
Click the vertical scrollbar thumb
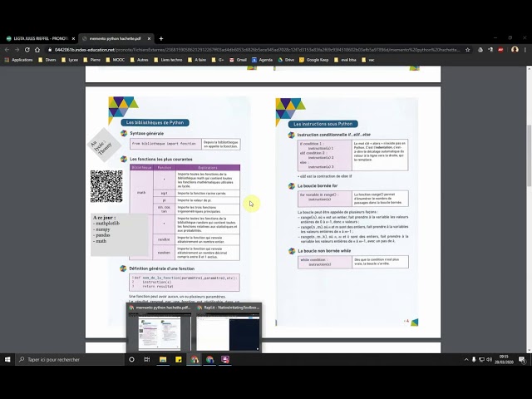pyautogui.click(x=529, y=155)
